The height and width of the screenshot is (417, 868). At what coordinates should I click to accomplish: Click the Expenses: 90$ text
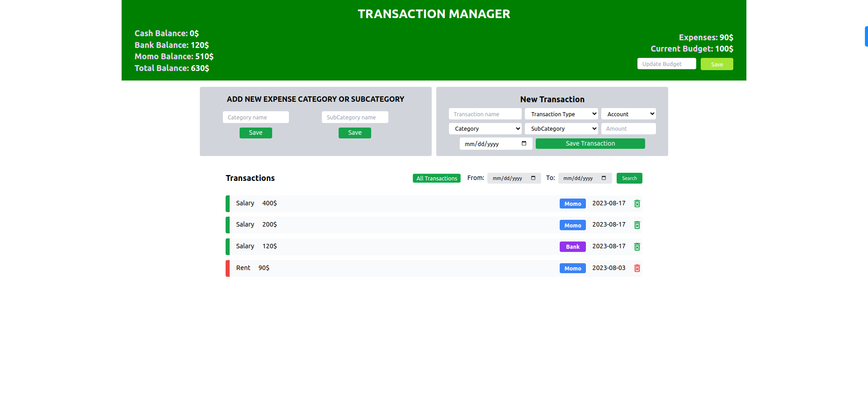(706, 38)
